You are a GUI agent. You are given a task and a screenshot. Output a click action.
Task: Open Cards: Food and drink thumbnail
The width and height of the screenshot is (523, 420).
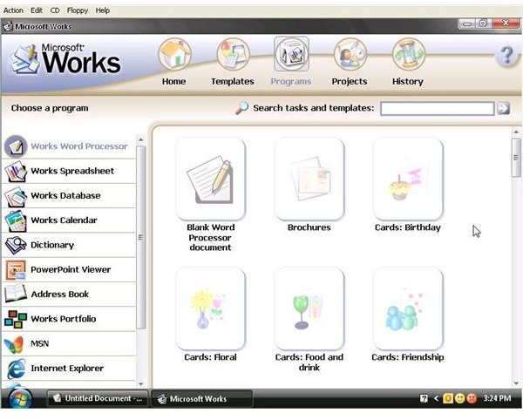point(309,308)
